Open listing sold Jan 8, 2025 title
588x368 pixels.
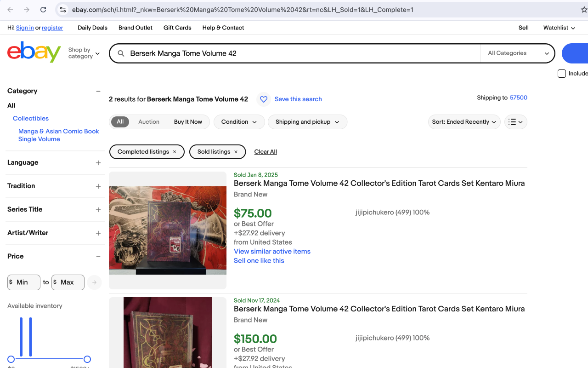point(379,183)
